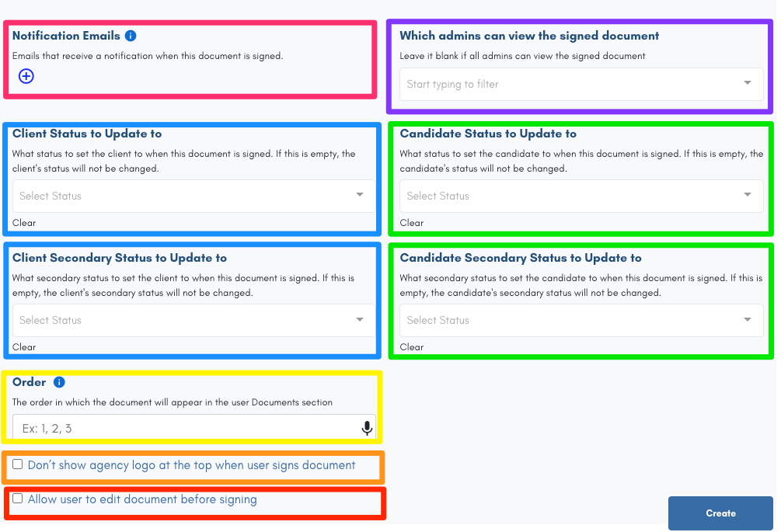Clear the Client Secondary Status selection
The image size is (781, 532).
click(x=24, y=347)
